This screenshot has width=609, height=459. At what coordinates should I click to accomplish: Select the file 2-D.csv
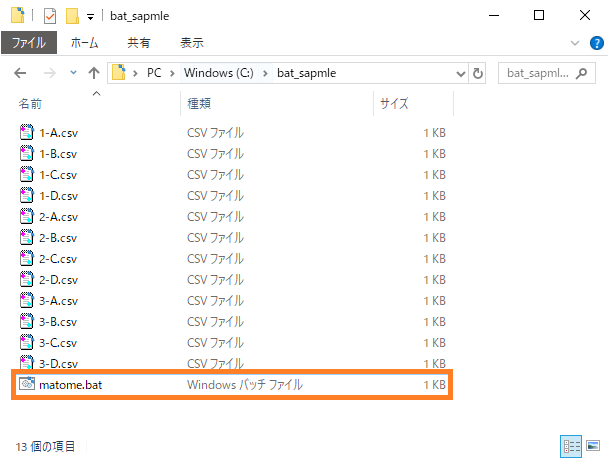click(x=58, y=280)
